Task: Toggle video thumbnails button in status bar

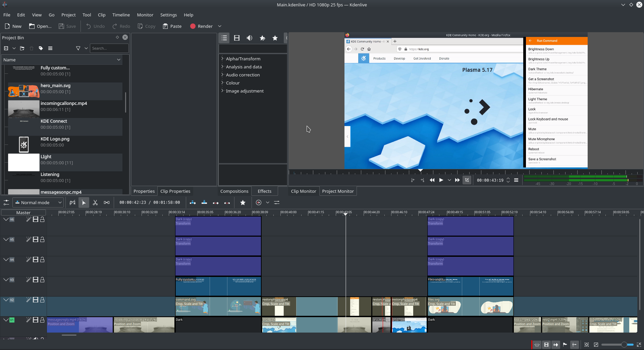Action: 546,345
